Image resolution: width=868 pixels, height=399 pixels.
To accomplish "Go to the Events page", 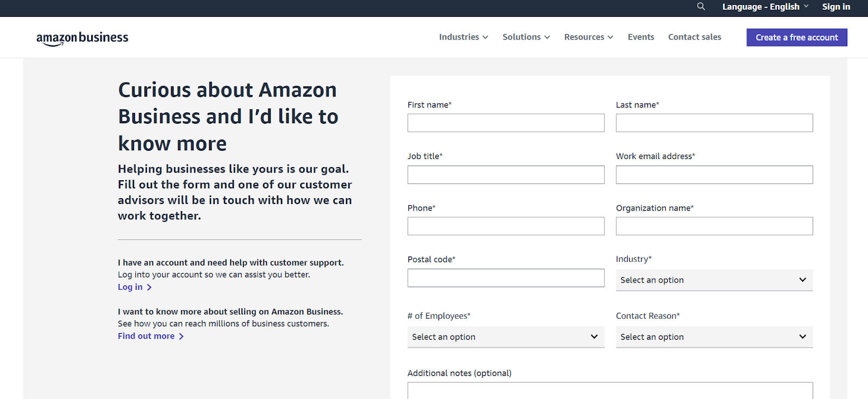I will tap(641, 37).
